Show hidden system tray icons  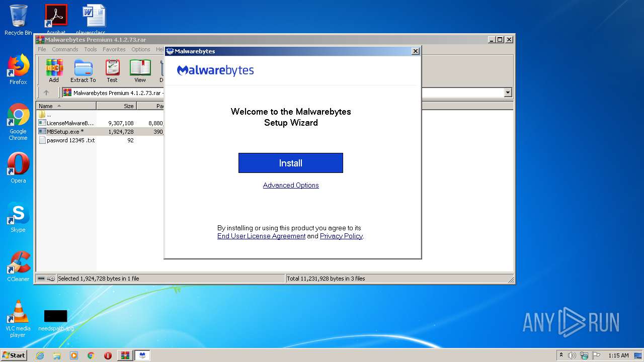point(561,355)
